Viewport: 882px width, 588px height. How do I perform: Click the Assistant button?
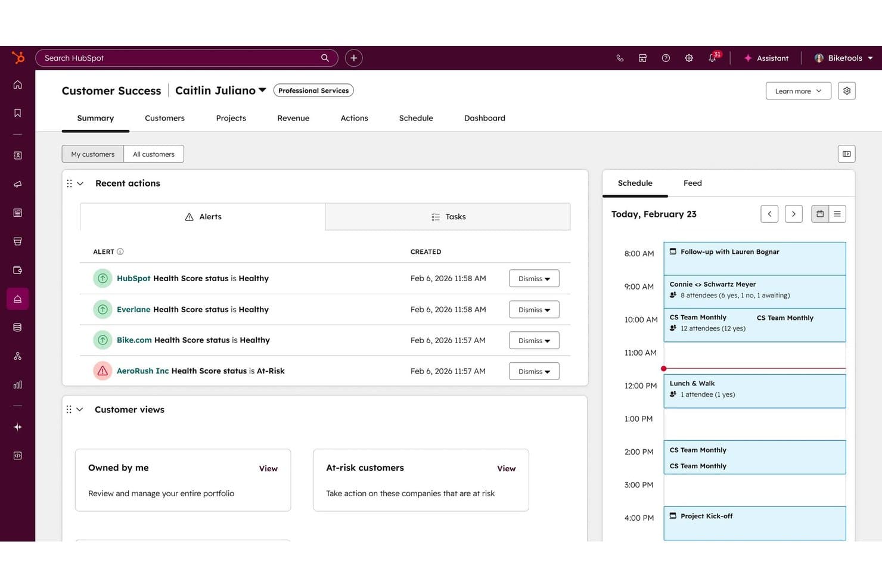(766, 58)
